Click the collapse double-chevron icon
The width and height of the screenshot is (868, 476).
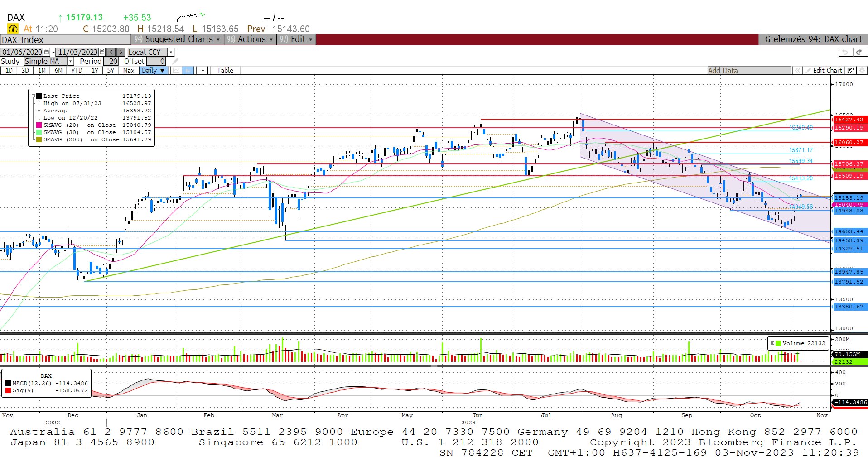pyautogui.click(x=797, y=70)
